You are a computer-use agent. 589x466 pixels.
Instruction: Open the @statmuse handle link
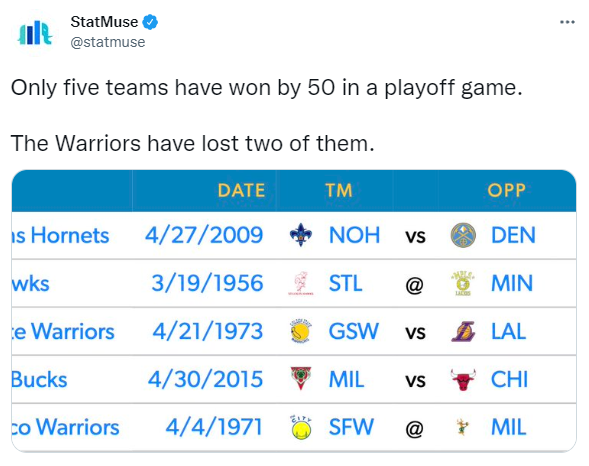point(108,42)
